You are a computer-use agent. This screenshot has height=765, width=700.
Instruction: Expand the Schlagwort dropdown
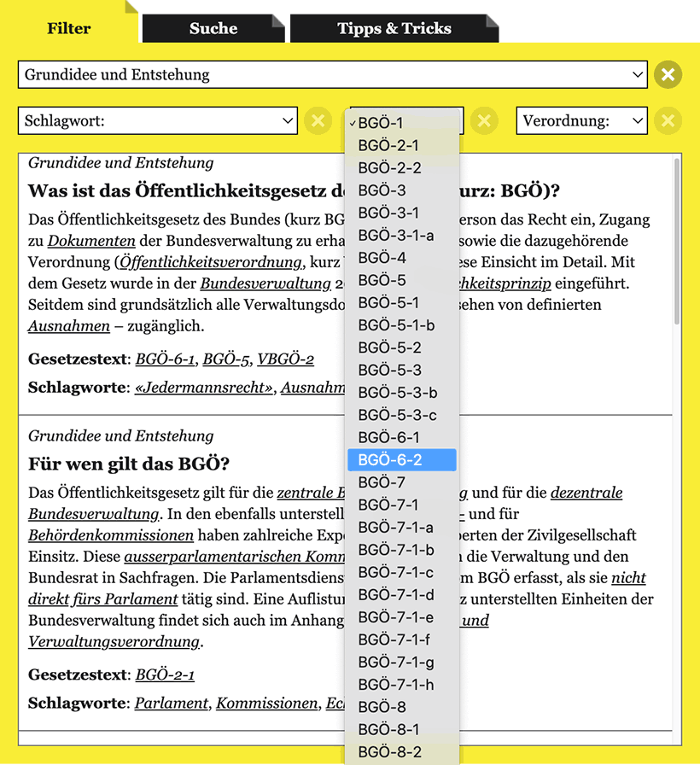[x=158, y=121]
